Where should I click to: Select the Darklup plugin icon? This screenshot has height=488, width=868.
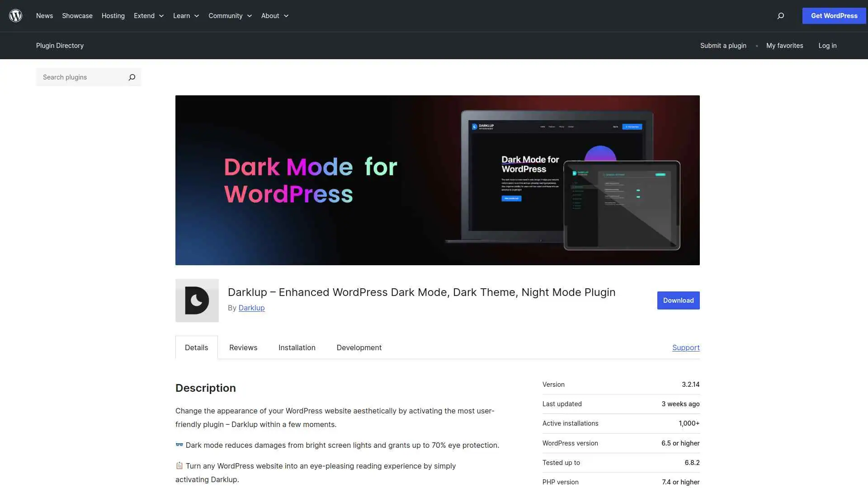[x=197, y=300]
